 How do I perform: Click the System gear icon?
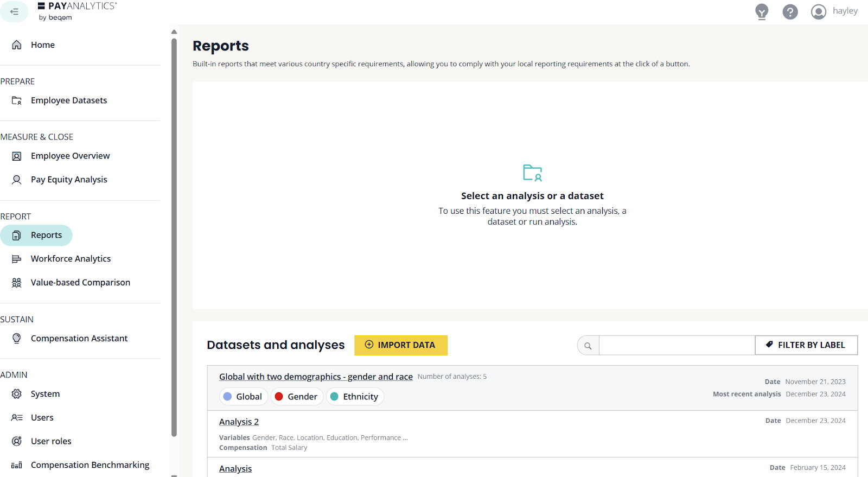coord(17,394)
